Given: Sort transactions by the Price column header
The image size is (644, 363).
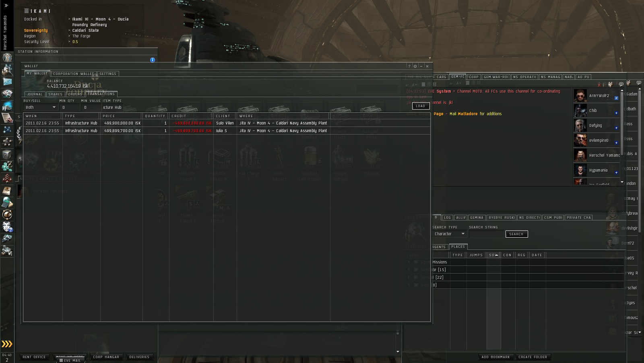Looking at the screenshot, I should click(121, 116).
